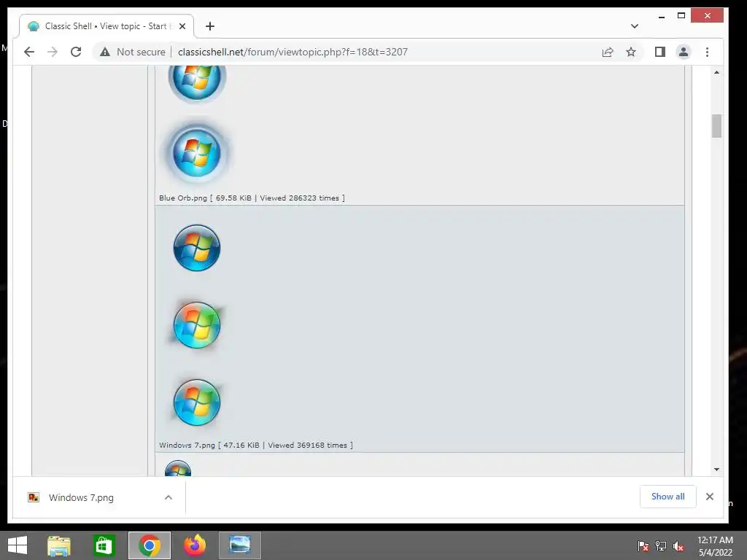
Task: Click the Classic Shell tab favicon
Action: pos(33,26)
